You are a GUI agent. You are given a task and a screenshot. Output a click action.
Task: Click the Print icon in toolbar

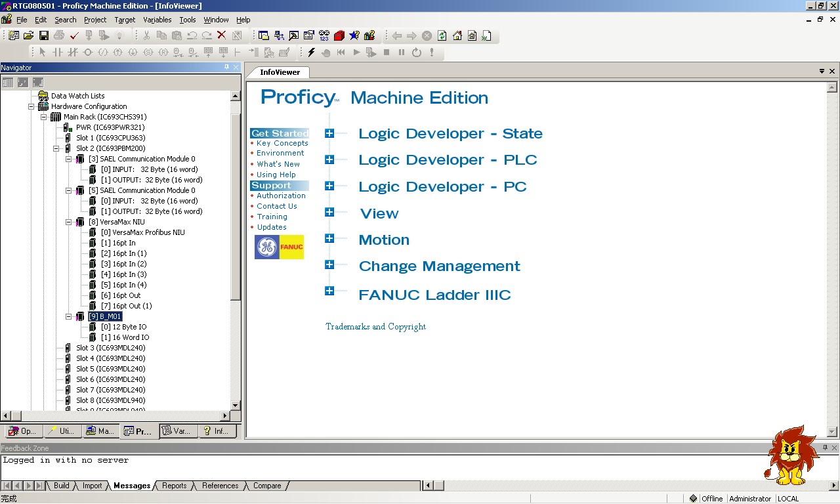click(x=58, y=35)
